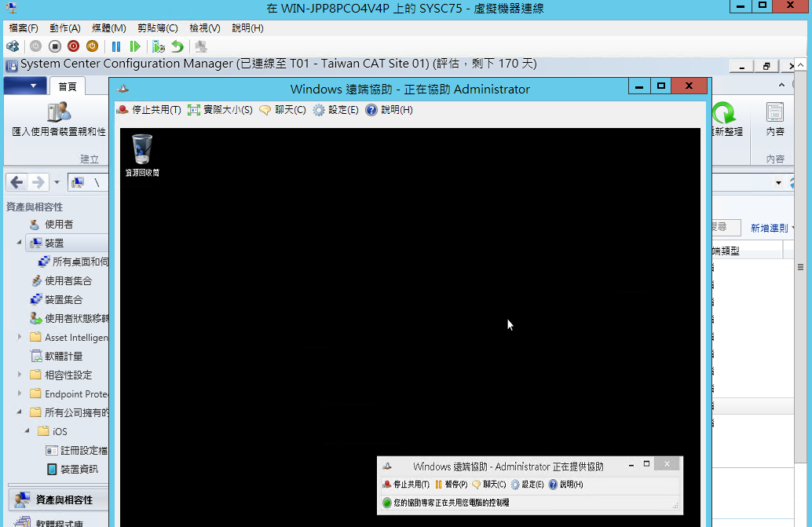Open the 媒體(M) menu
This screenshot has height=527, width=812.
(x=108, y=28)
